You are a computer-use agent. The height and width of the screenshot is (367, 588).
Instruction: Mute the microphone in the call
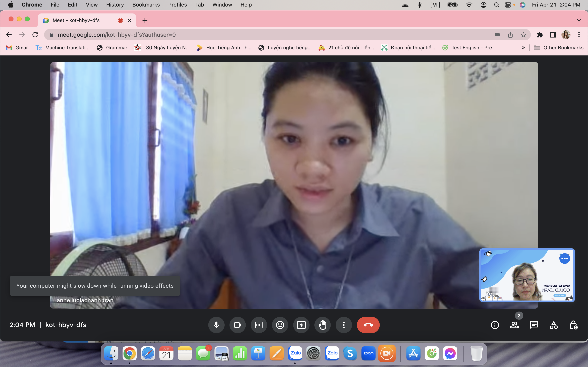tap(216, 325)
